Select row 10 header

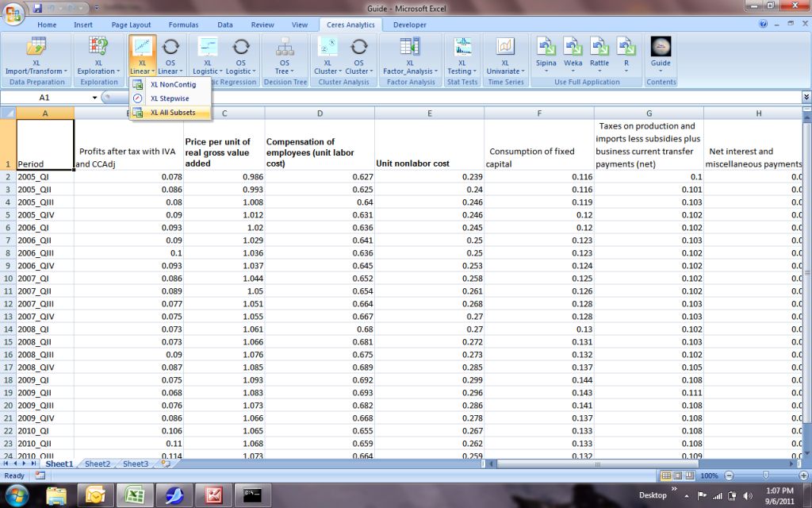[x=8, y=279]
